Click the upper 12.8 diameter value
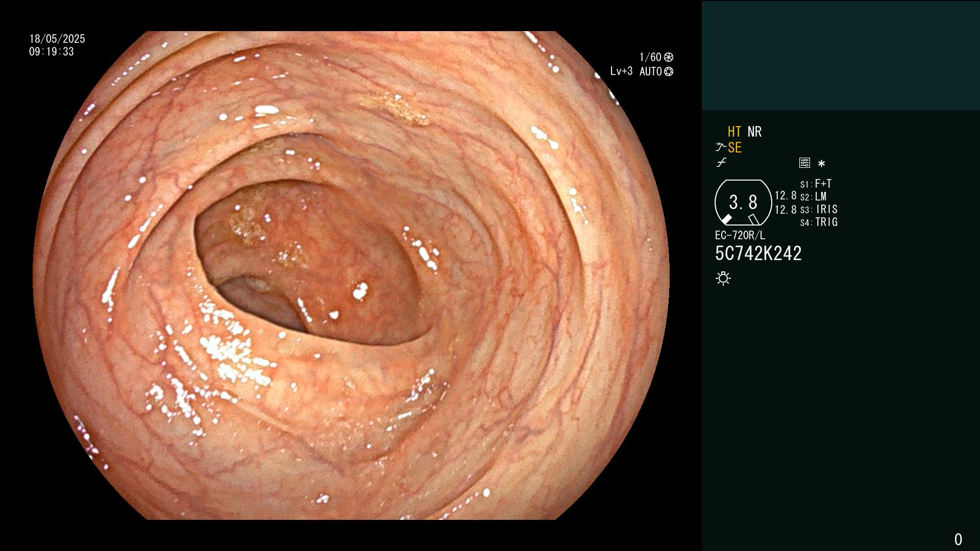980x551 pixels. [x=786, y=195]
